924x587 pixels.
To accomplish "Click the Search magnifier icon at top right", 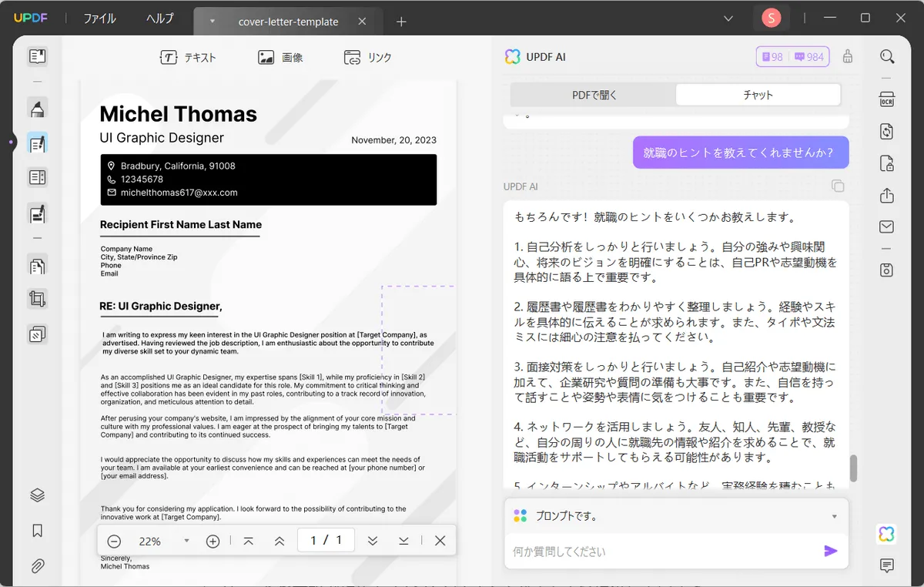I will tap(887, 56).
